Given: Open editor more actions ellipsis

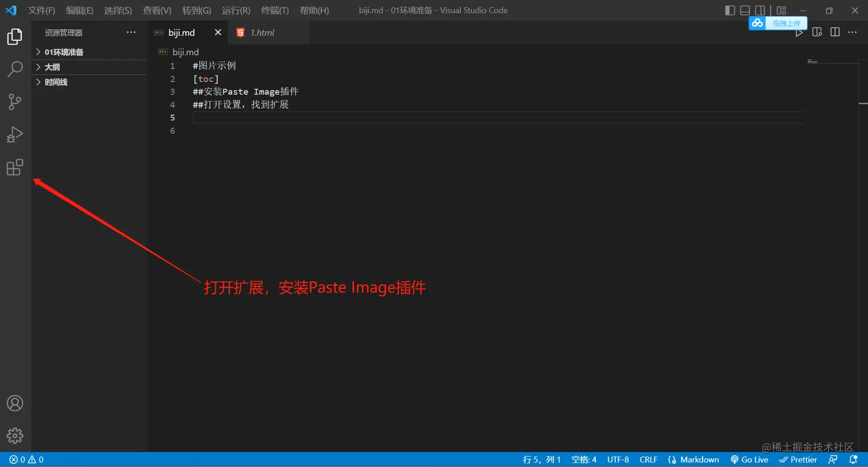Looking at the screenshot, I should click(852, 32).
